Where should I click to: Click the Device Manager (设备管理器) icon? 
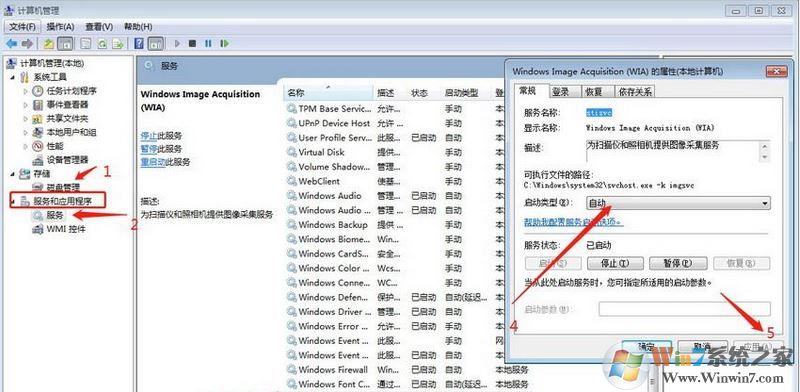[x=38, y=160]
